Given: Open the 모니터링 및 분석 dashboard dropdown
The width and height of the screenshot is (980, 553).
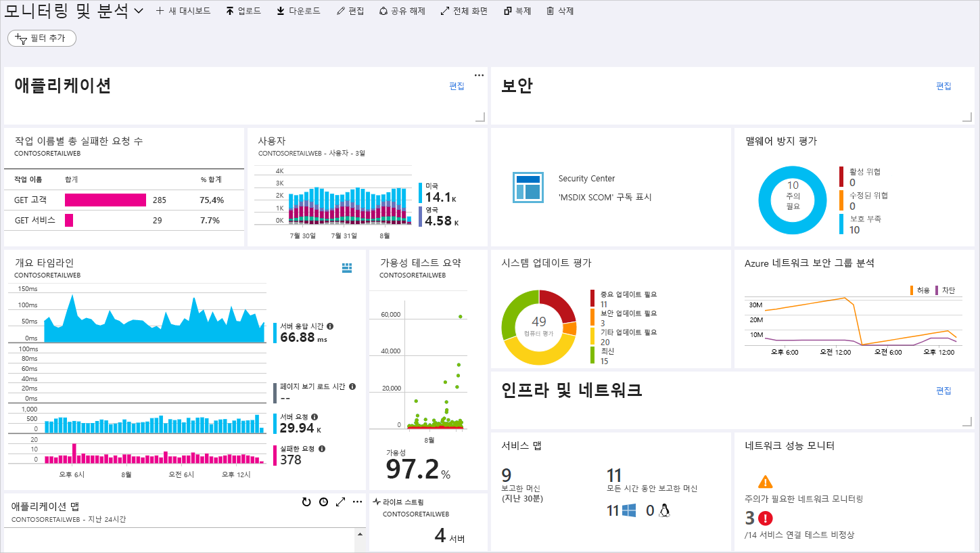Looking at the screenshot, I should (x=139, y=12).
